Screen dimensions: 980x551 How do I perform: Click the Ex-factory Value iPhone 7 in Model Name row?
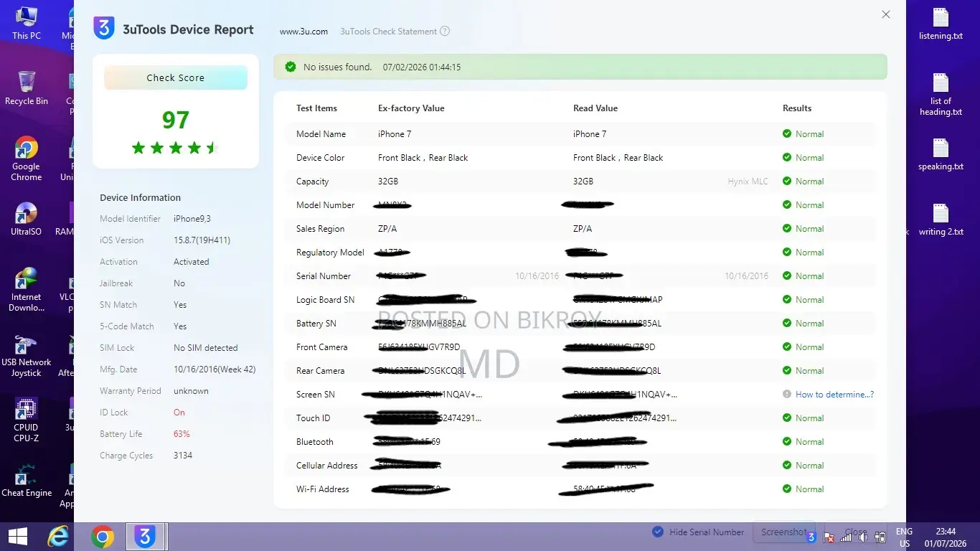click(x=395, y=134)
